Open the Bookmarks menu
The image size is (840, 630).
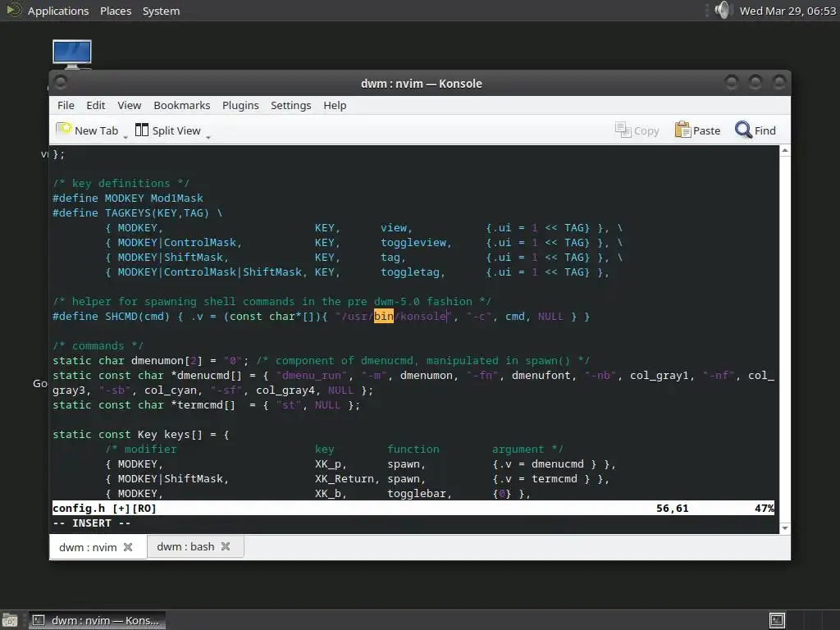[x=181, y=106]
